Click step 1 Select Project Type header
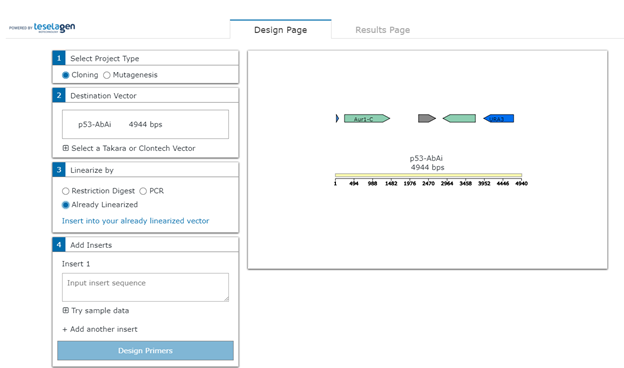 coord(145,58)
